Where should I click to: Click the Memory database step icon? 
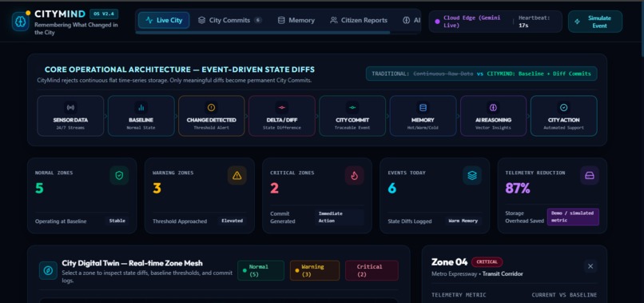click(423, 108)
